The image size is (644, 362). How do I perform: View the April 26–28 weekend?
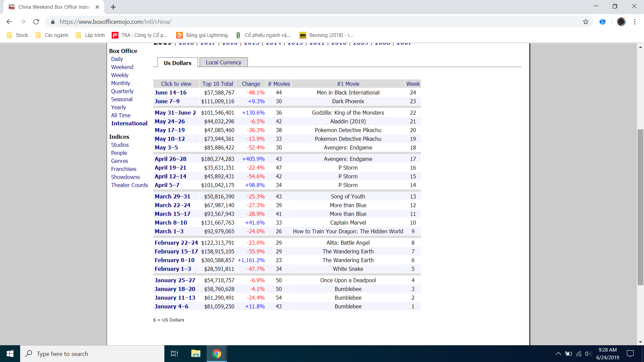pos(170,159)
